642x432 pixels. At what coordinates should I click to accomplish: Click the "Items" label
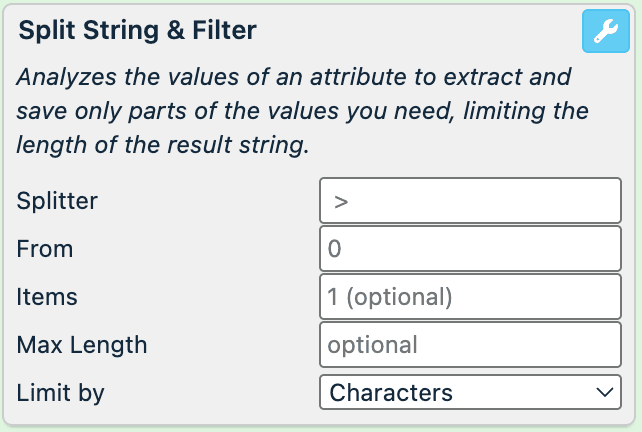[47, 297]
